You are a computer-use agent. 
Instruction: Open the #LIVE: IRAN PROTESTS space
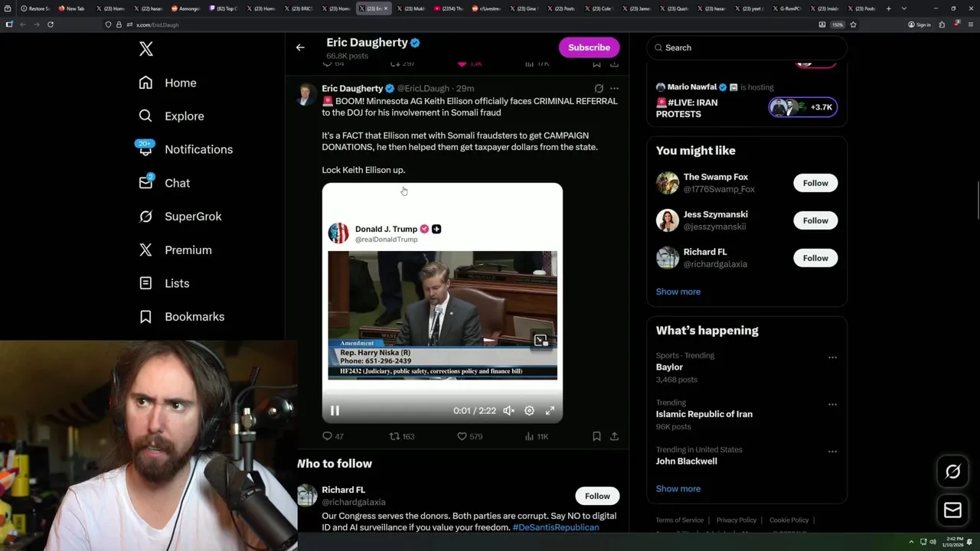(x=687, y=108)
